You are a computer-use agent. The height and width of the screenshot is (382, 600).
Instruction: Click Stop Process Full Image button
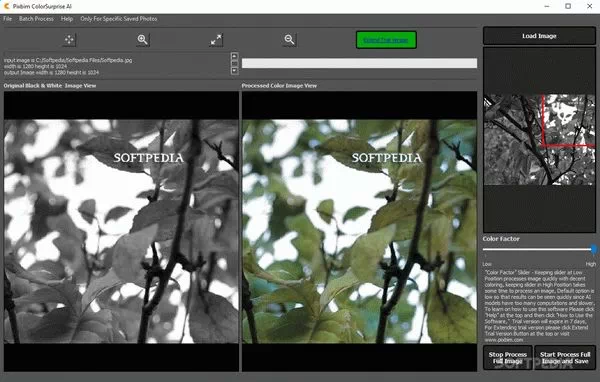click(507, 358)
